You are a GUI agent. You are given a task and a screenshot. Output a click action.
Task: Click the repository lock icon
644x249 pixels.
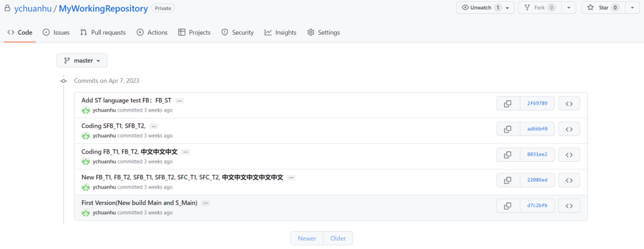(8, 8)
